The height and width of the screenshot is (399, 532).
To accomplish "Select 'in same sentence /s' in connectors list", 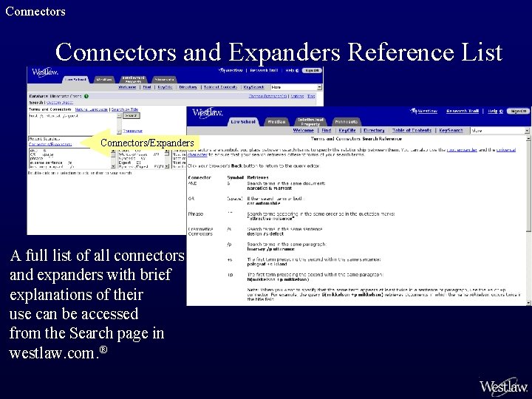I will click(x=51, y=163).
